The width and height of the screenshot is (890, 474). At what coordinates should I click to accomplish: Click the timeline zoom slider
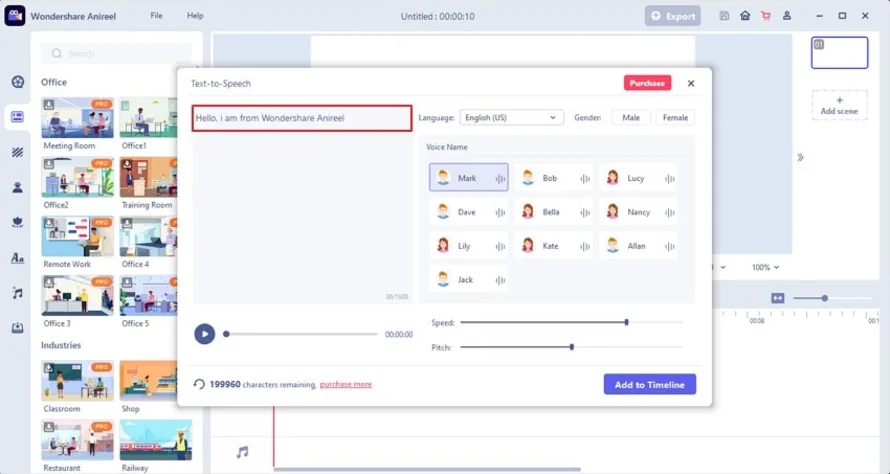coord(832,298)
